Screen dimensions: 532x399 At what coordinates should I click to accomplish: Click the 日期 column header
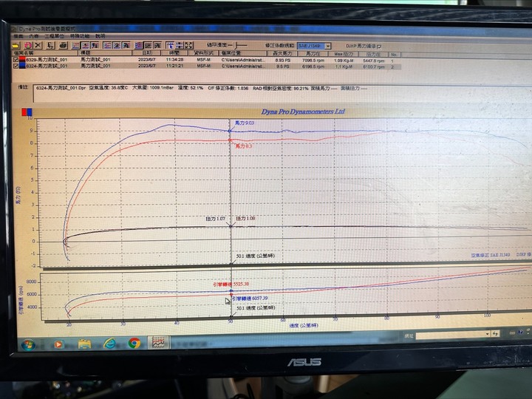click(147, 53)
